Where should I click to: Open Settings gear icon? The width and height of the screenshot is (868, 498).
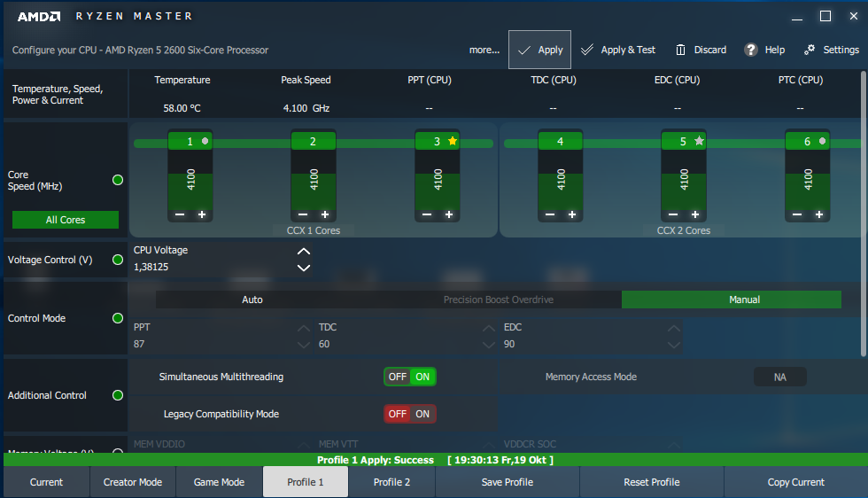pos(810,50)
